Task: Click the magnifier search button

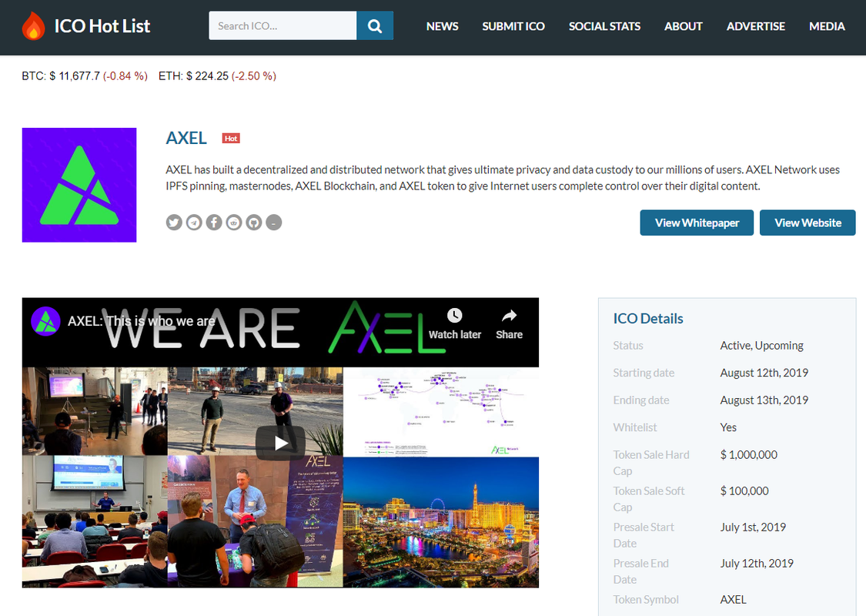Action: point(375,26)
